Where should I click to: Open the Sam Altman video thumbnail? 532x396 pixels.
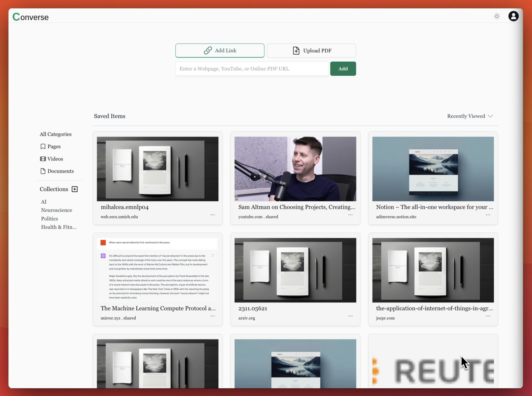[x=295, y=169]
